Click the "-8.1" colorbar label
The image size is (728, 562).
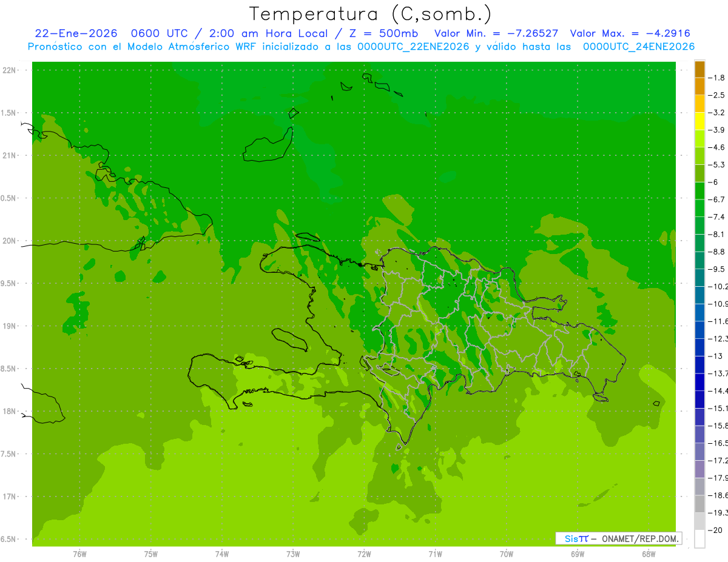[x=718, y=234]
